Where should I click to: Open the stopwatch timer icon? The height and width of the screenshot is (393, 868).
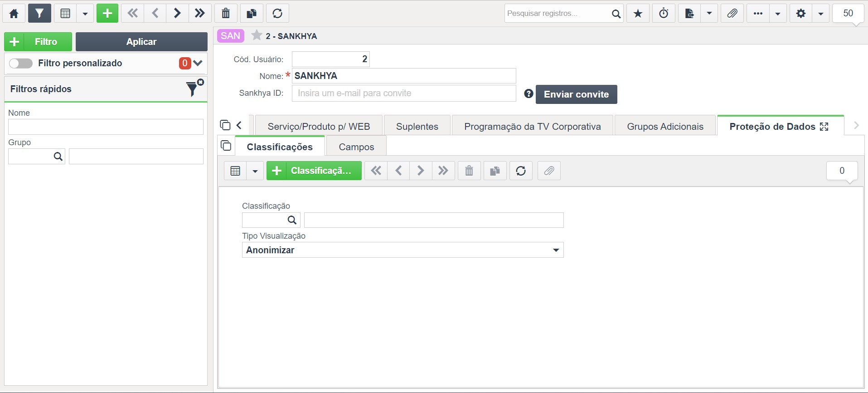[664, 13]
